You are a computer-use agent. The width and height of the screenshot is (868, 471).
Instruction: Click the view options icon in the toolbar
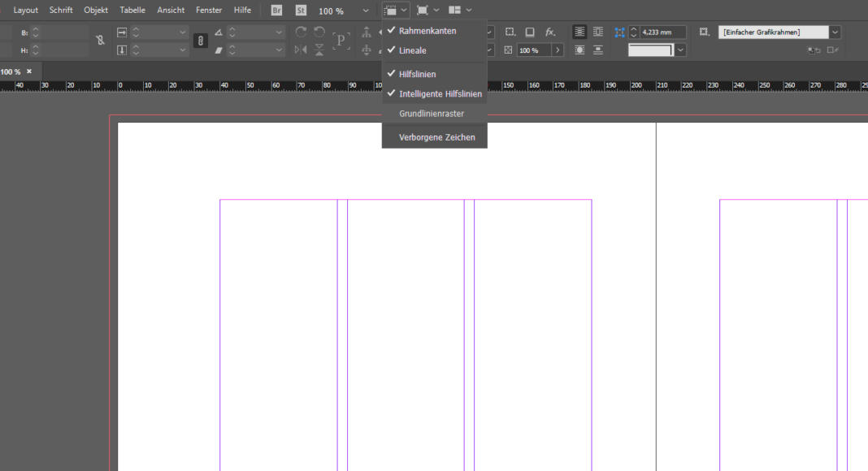(392, 11)
